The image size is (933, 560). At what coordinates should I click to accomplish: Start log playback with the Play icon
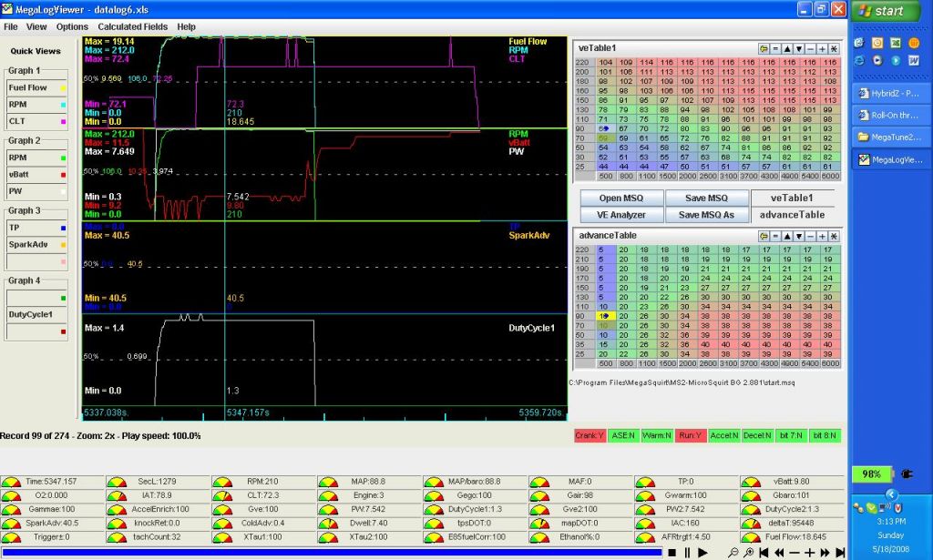click(x=702, y=553)
